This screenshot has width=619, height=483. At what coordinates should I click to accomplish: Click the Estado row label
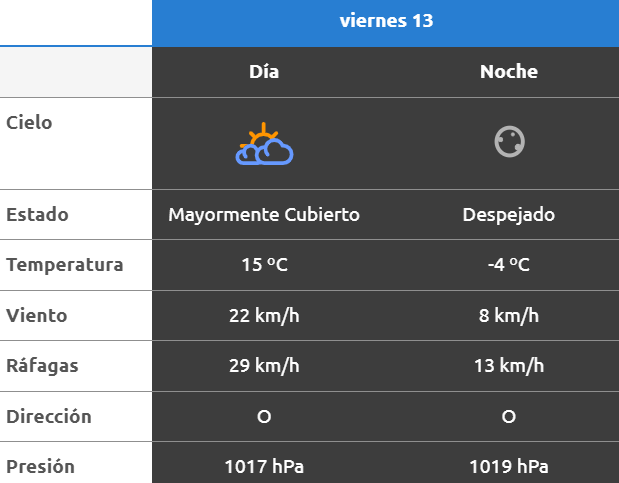(37, 215)
